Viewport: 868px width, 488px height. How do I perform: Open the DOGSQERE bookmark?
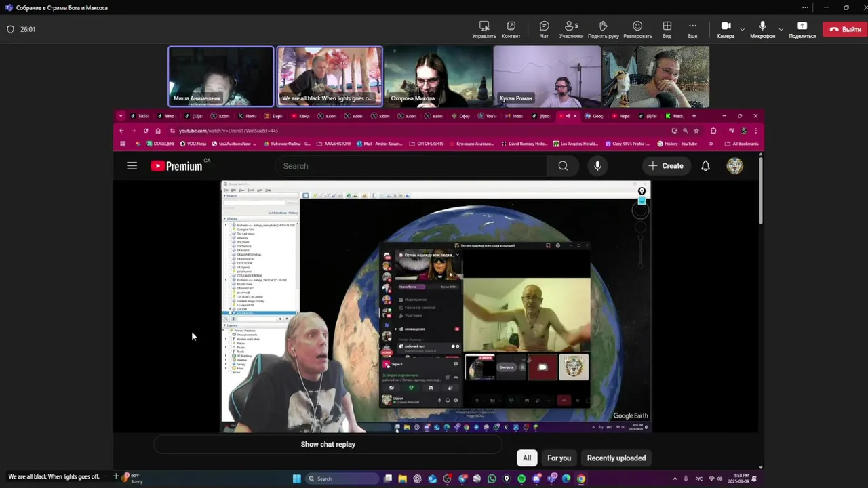click(160, 144)
